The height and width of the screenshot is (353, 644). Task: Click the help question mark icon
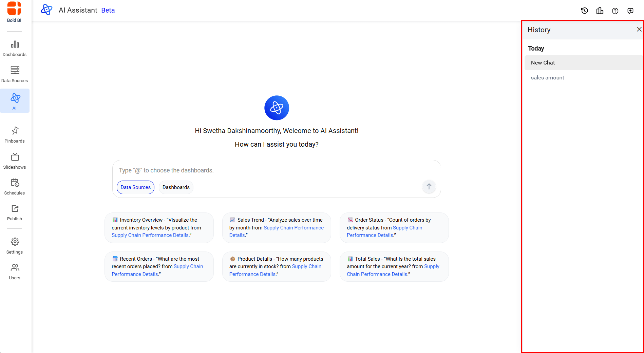click(615, 11)
